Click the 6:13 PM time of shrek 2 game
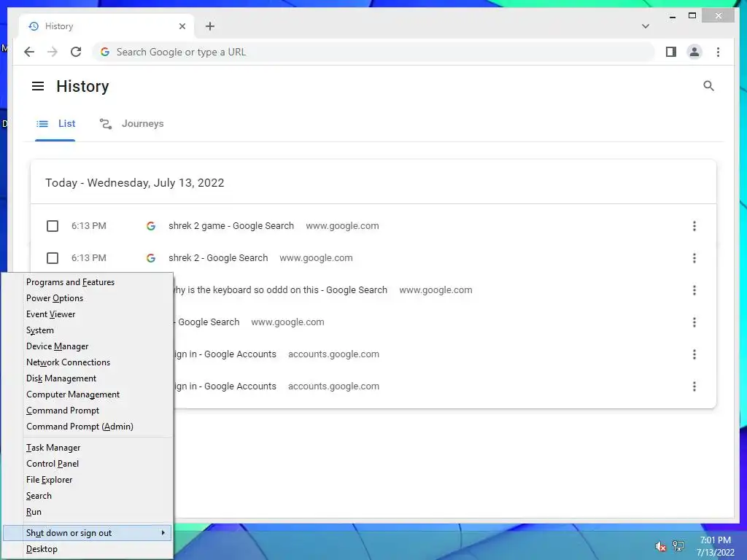This screenshot has height=560, width=747. coord(88,226)
